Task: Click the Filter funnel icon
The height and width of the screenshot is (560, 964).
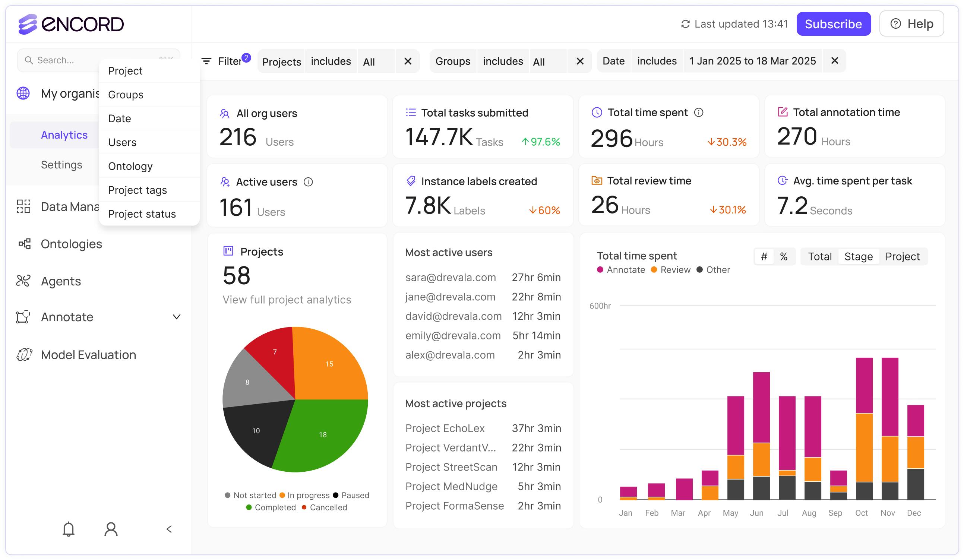Action: tap(206, 61)
